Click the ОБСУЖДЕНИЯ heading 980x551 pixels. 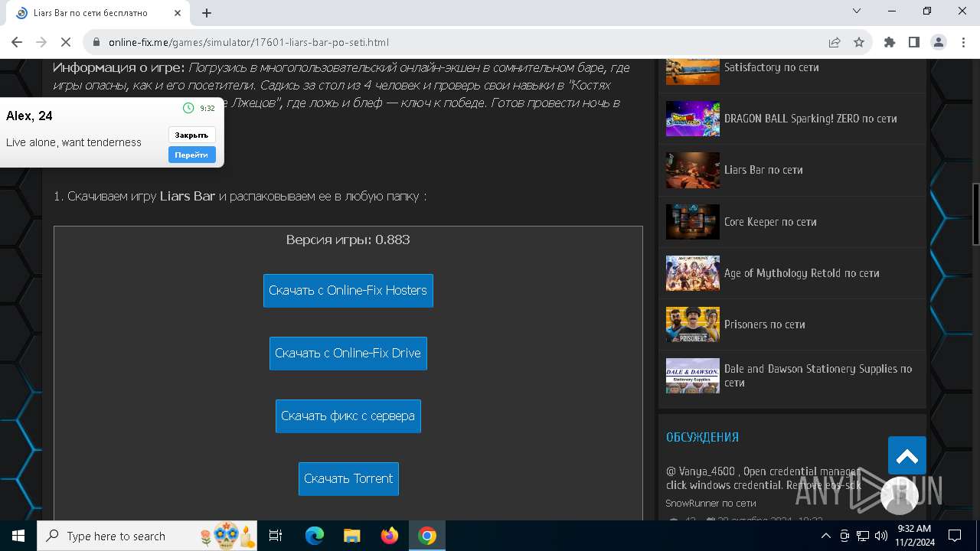(702, 438)
